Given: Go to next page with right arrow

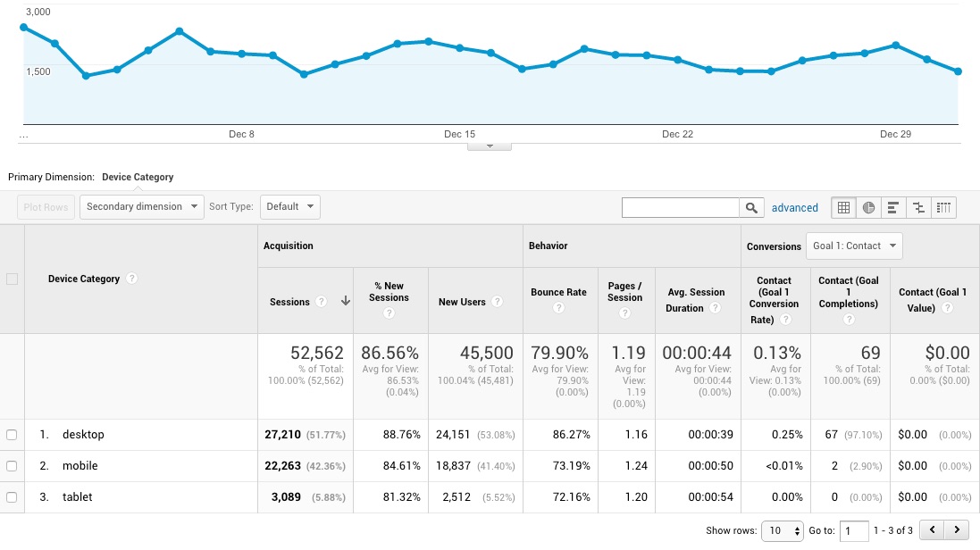Looking at the screenshot, I should 957,530.
